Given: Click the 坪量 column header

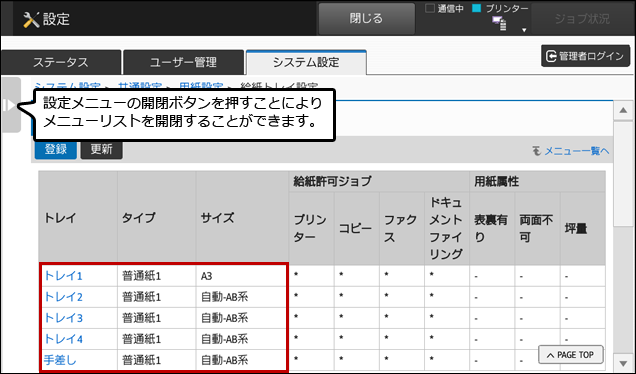Looking at the screenshot, I should point(582,228).
